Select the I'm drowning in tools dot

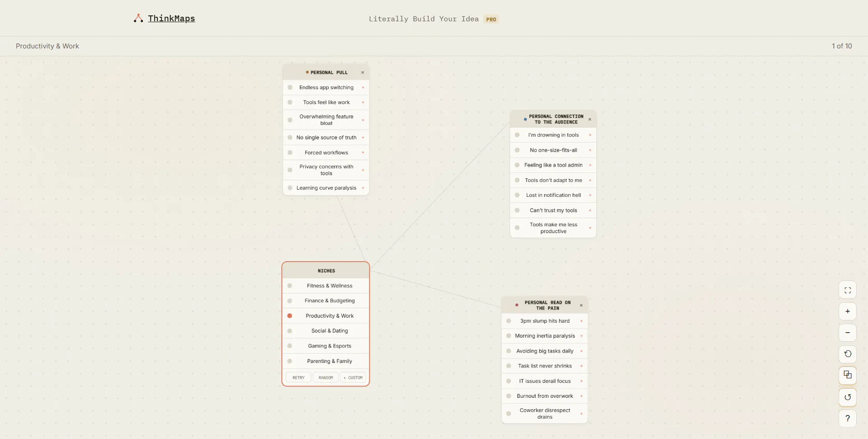pos(517,135)
